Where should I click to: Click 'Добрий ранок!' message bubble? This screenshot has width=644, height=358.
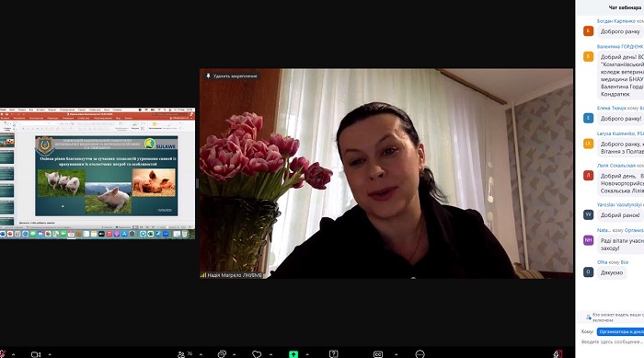pos(620,215)
